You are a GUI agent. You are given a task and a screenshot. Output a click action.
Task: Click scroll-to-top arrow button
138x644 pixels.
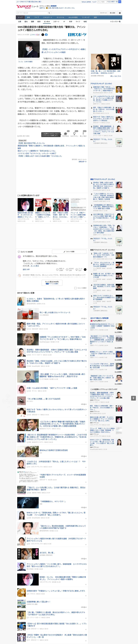(133, 398)
